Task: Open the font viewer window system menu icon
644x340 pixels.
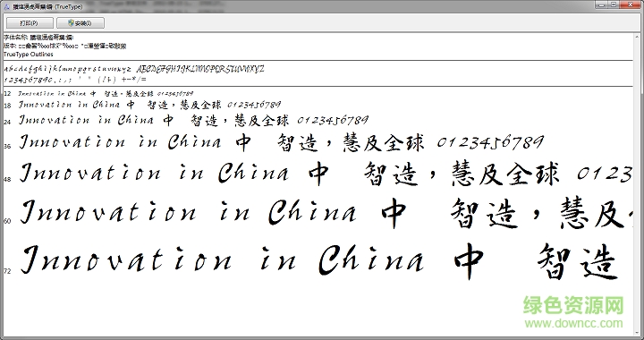Action: pyautogui.click(x=6, y=6)
